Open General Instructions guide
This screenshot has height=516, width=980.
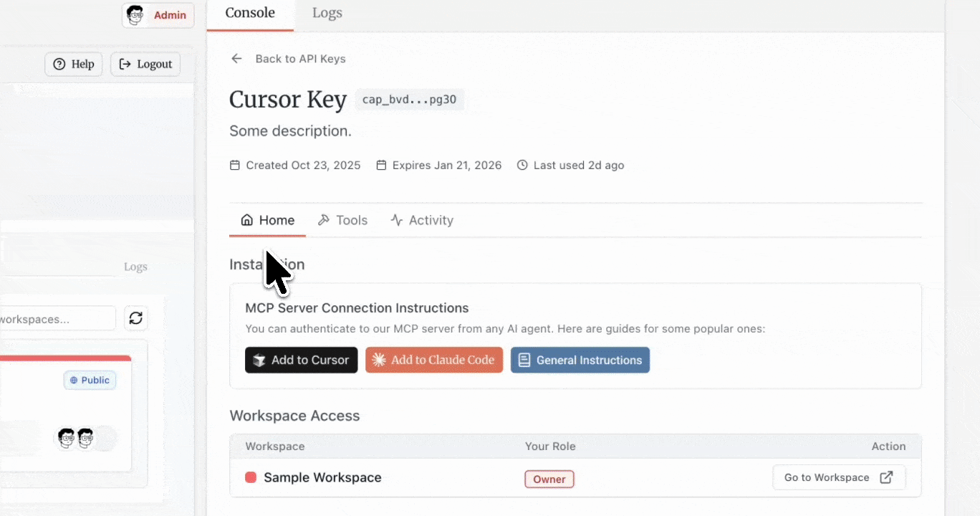[580, 360]
